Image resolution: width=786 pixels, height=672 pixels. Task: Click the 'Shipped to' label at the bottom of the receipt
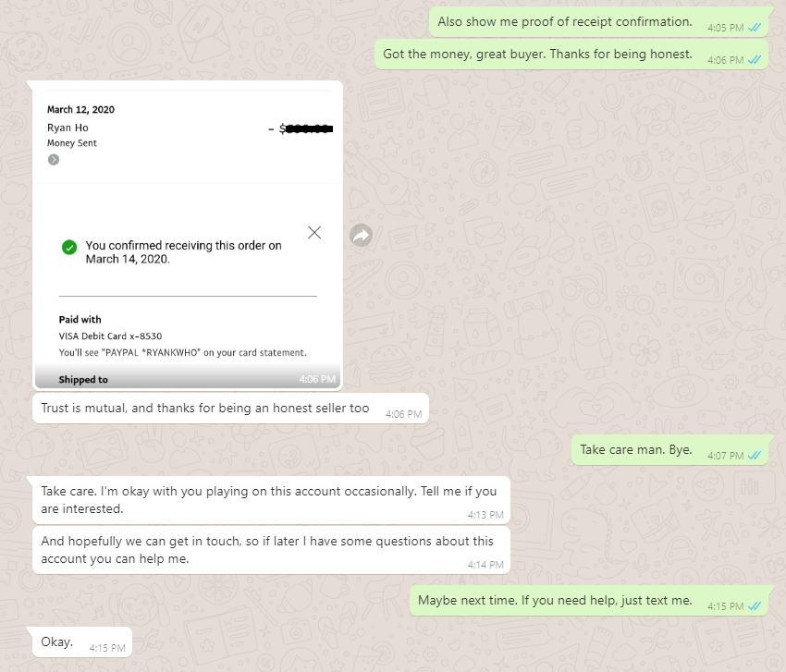click(x=83, y=380)
